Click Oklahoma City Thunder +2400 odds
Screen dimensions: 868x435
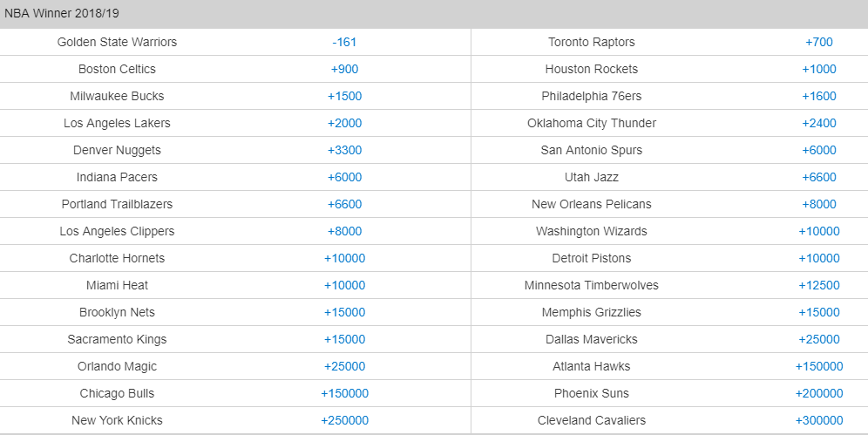pos(819,123)
